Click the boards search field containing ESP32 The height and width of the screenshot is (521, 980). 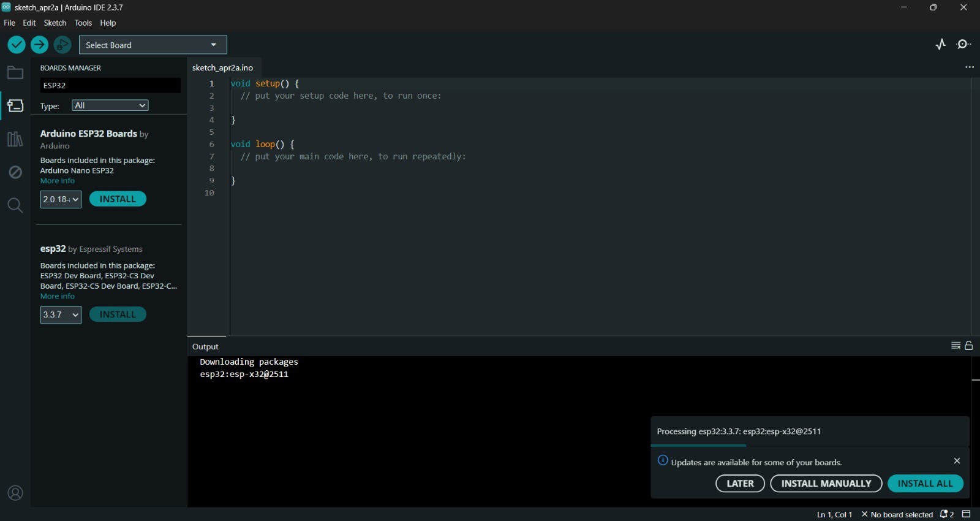[x=110, y=85]
